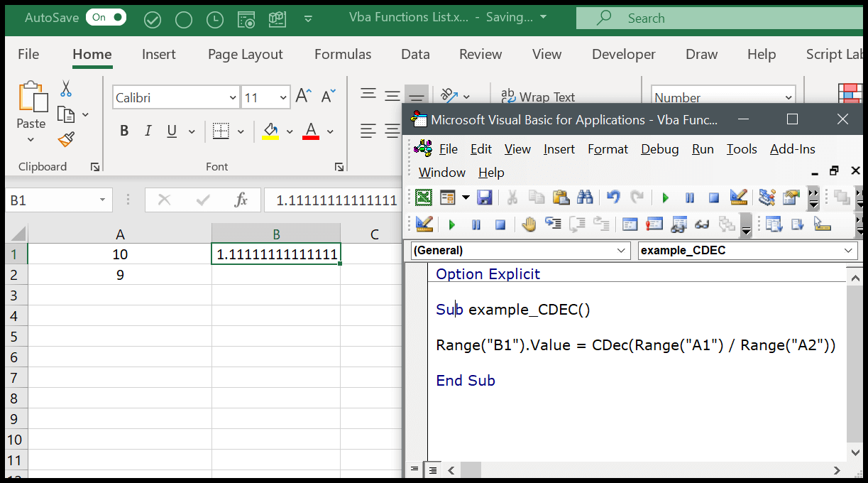Click the Paste clipboard icon in the VBA toolbar
The image size is (868, 483).
pos(561,197)
